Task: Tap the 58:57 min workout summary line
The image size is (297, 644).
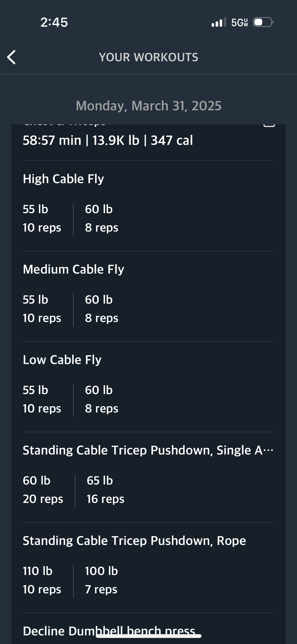Action: [108, 140]
